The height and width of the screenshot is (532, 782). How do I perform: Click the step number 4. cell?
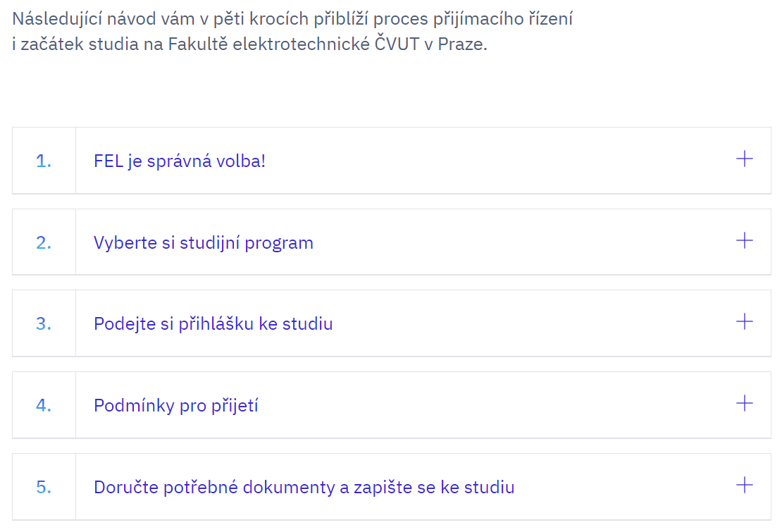click(x=44, y=406)
